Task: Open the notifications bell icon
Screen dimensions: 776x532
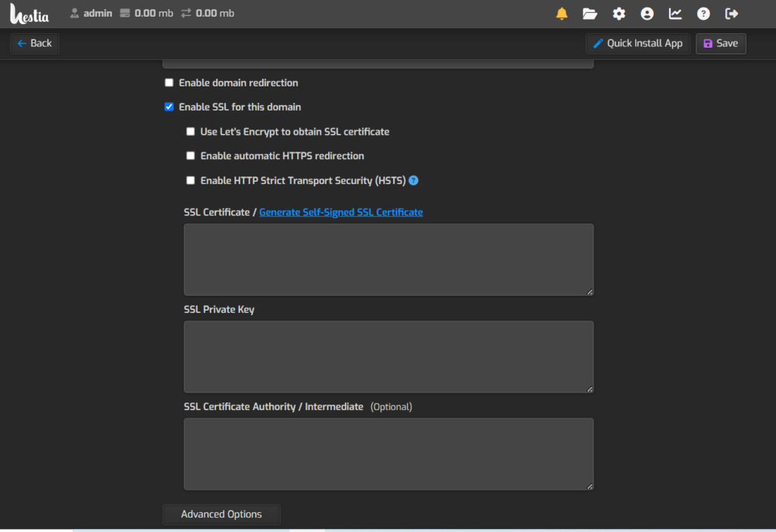Action: [562, 14]
